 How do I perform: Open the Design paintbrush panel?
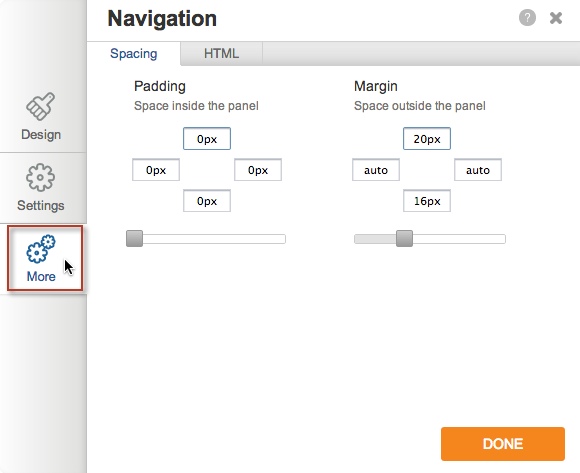point(41,116)
